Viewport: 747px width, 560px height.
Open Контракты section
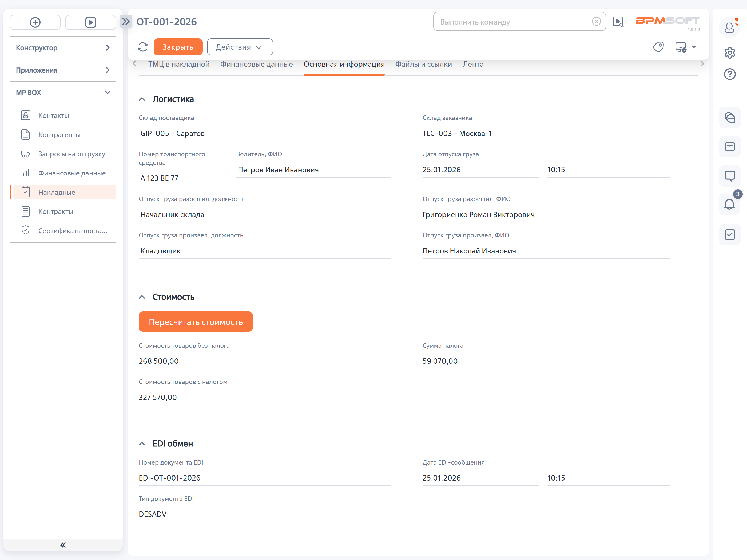pyautogui.click(x=63, y=212)
